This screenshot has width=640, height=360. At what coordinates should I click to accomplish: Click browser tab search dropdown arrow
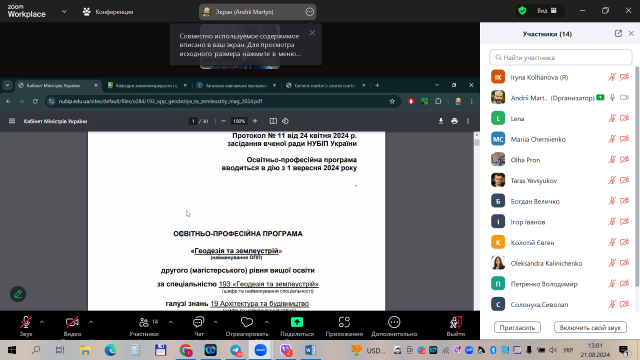7,85
